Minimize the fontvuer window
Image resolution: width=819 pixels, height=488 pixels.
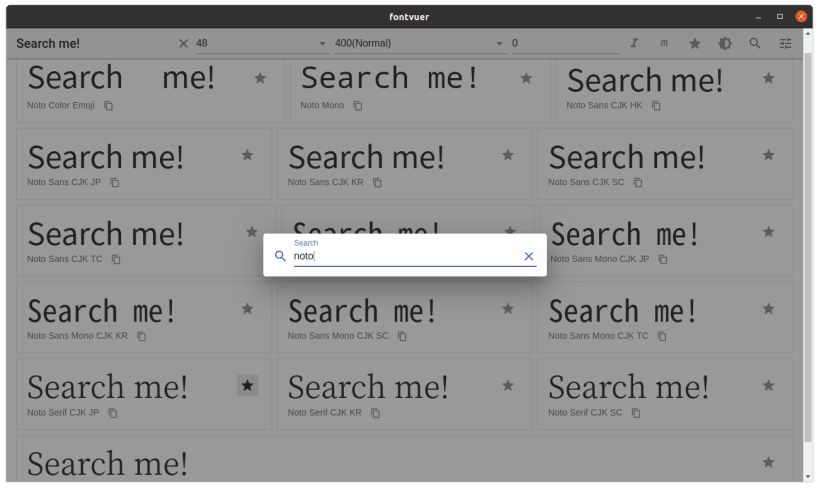(x=758, y=17)
